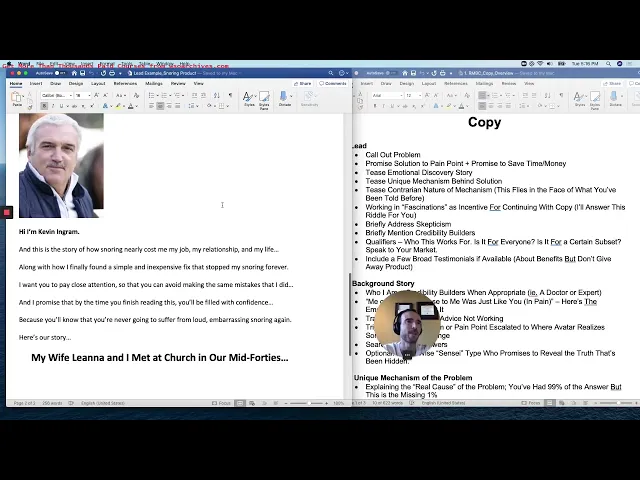
Task: Increase indent in left Word window
Action: [203, 95]
